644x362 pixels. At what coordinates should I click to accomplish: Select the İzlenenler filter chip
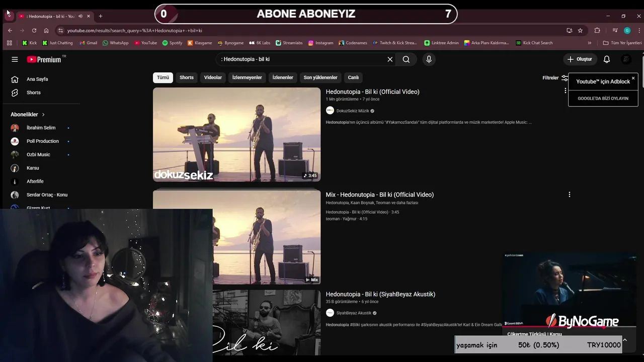pyautogui.click(x=283, y=77)
